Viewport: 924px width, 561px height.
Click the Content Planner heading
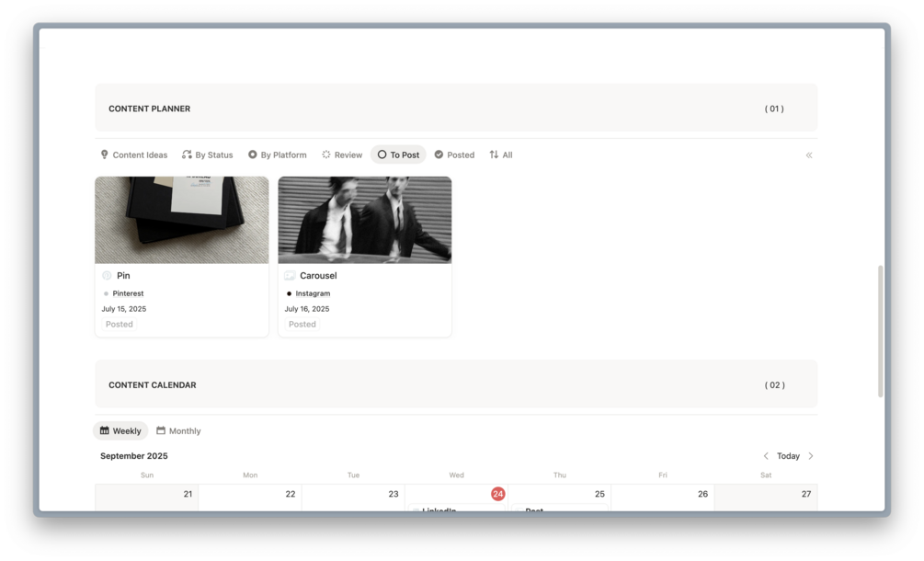point(149,109)
